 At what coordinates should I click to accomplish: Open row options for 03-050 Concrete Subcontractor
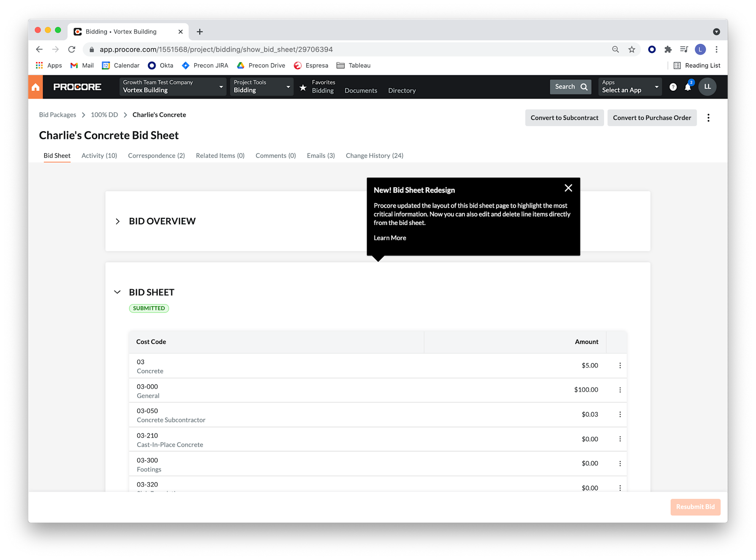point(620,415)
